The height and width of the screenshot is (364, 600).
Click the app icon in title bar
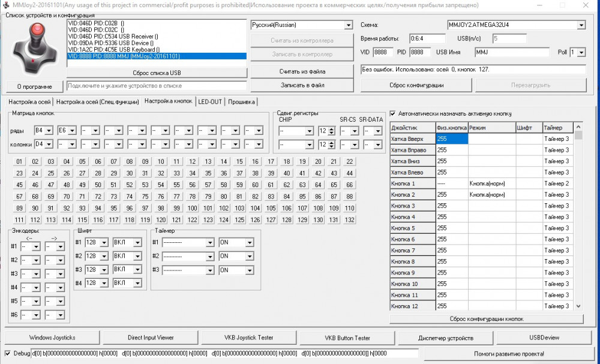tap(6, 5)
